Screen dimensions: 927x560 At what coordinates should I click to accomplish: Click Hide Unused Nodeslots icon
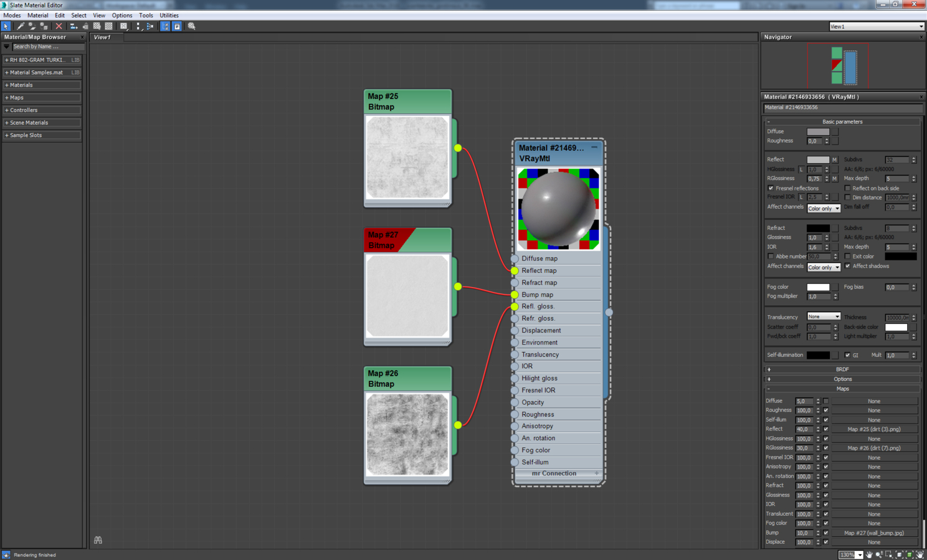85,26
